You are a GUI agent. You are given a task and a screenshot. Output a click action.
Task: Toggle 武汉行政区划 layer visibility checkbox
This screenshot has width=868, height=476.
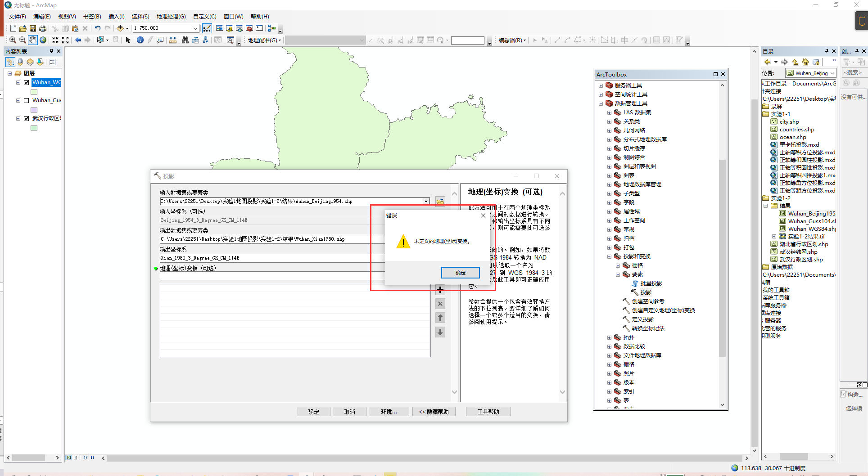pyautogui.click(x=27, y=118)
